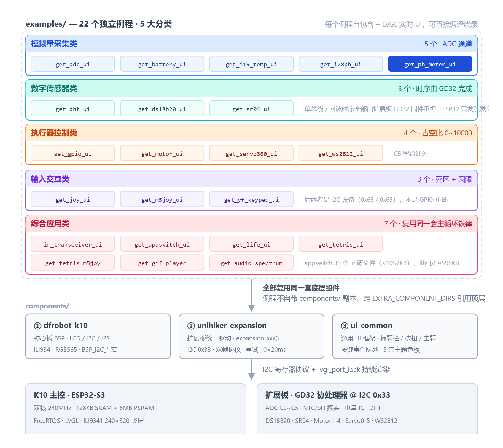Click the ui_common component title
This screenshot has width=503, height=448.
tap(367, 325)
